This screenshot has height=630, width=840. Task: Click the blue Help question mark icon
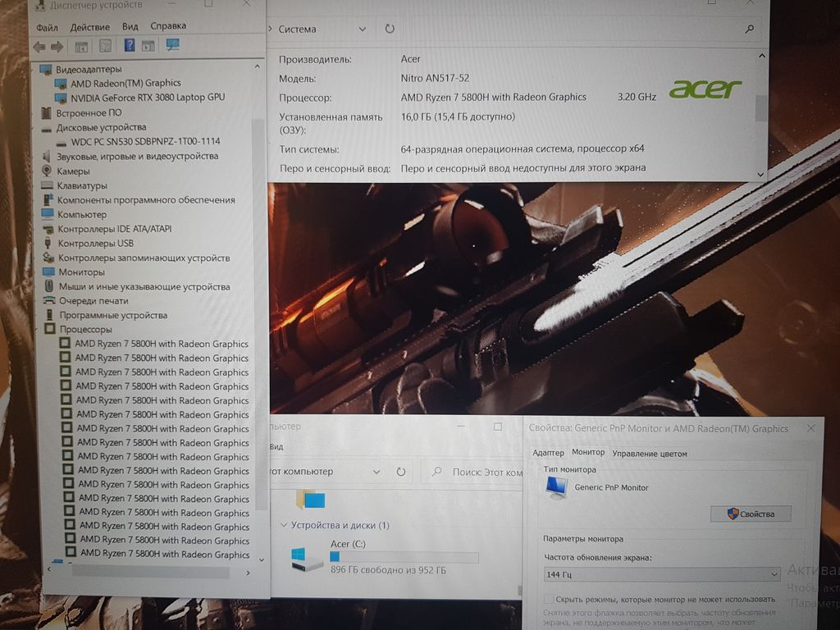129,45
